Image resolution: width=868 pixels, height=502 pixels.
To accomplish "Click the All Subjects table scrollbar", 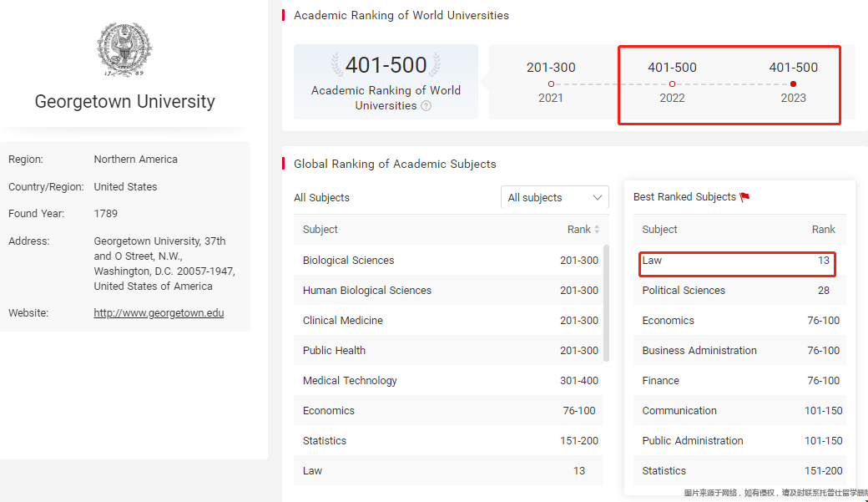I will click(x=606, y=303).
